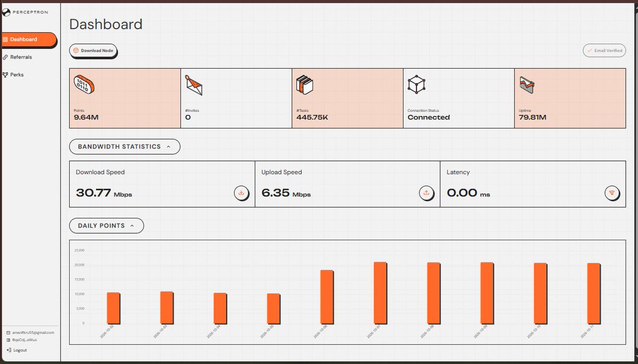The height and width of the screenshot is (364, 638).
Task: Click the latency wifi icon button
Action: click(x=611, y=193)
